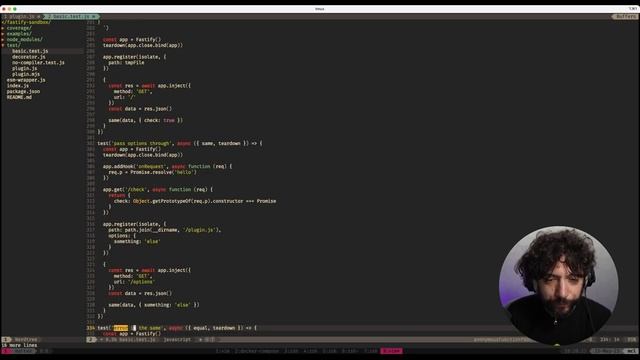Open README.md in the file tree

pos(19,97)
